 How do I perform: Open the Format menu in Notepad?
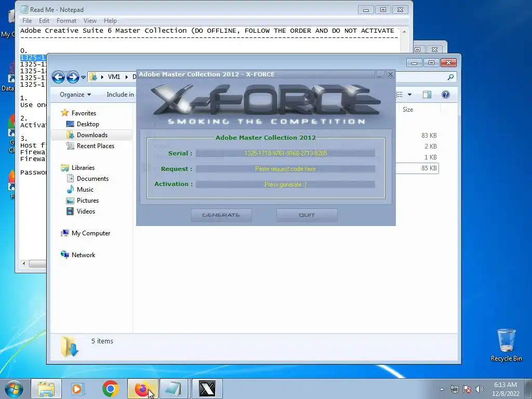tap(66, 21)
